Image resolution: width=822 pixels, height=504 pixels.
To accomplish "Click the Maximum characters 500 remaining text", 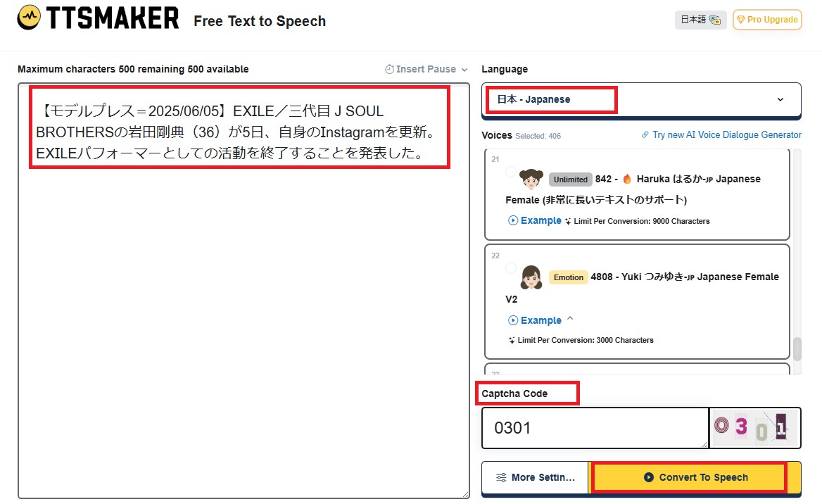I will (133, 69).
